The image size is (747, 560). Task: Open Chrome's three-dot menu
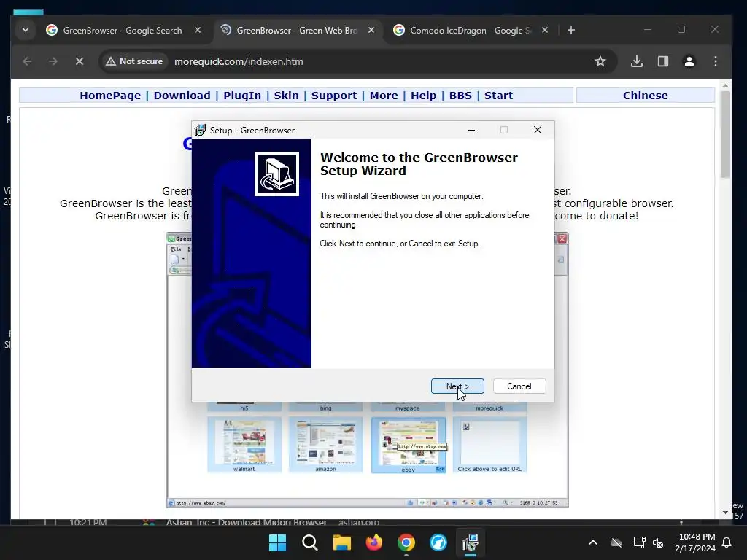tap(716, 61)
